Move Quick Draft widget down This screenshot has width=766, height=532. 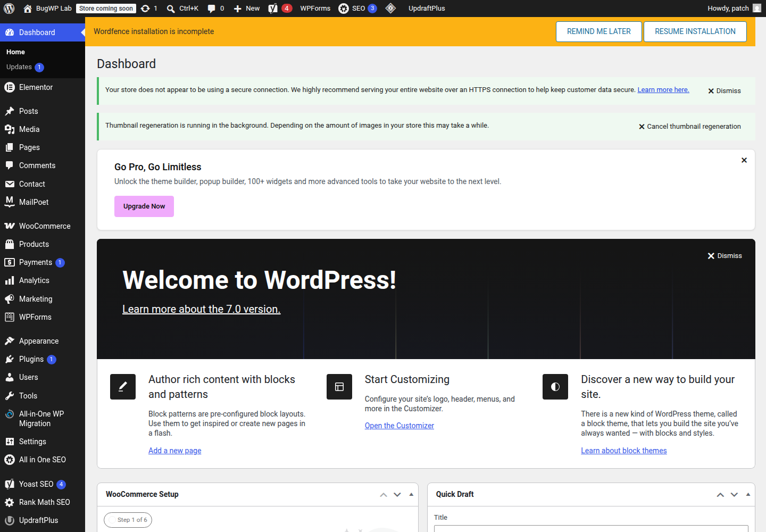tap(734, 495)
